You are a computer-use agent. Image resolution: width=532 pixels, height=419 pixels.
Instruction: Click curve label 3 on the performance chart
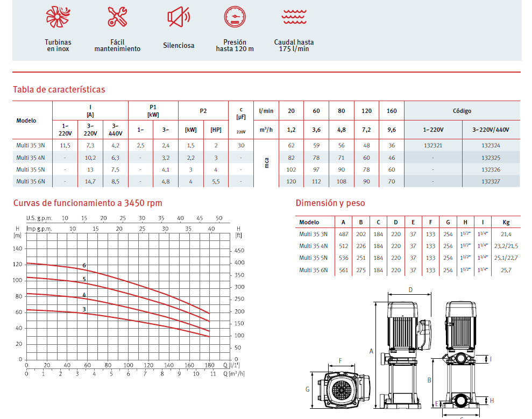(84, 309)
